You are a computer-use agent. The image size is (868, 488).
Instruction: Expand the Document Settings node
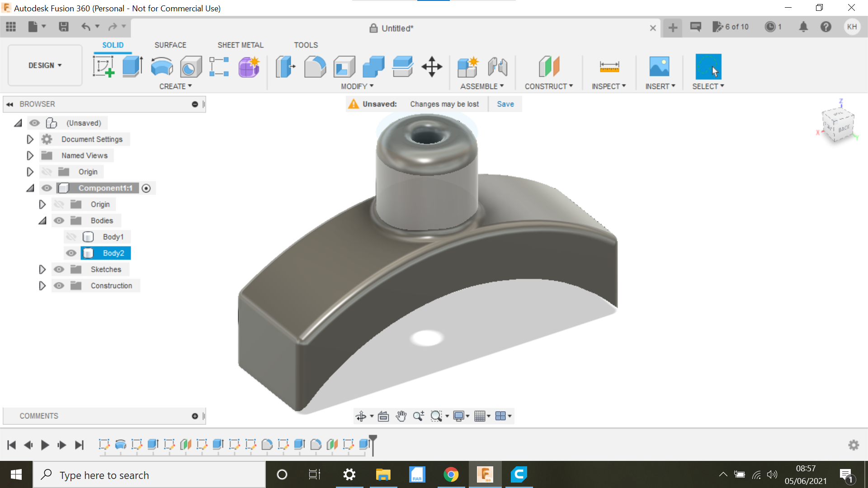coord(30,139)
